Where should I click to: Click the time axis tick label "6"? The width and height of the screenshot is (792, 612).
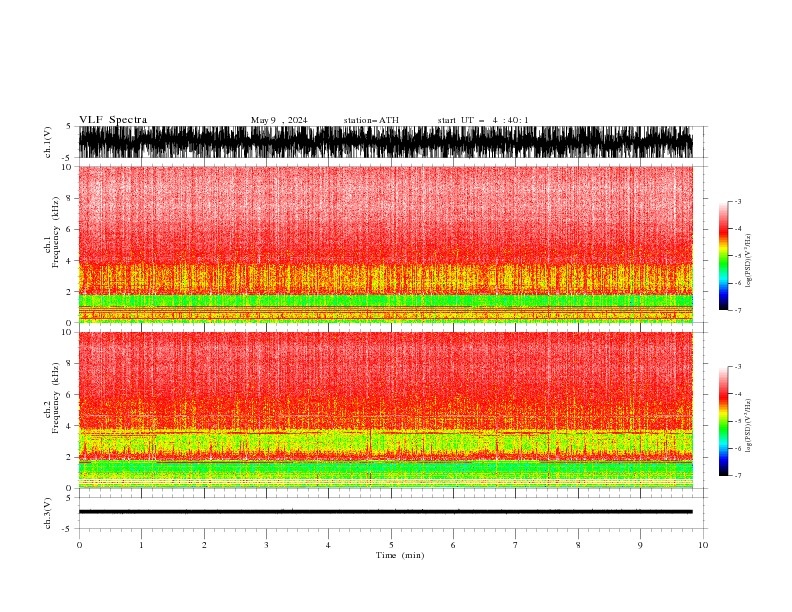pos(454,545)
